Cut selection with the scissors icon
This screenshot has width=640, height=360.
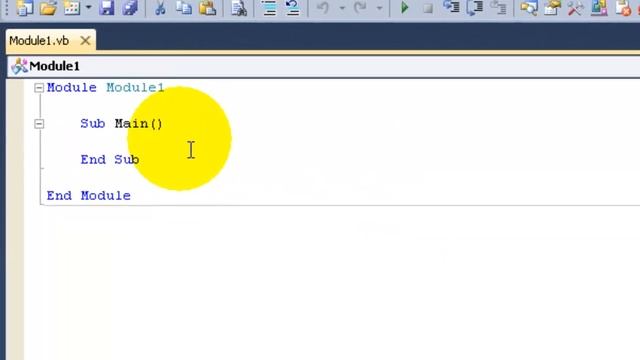(160, 7)
